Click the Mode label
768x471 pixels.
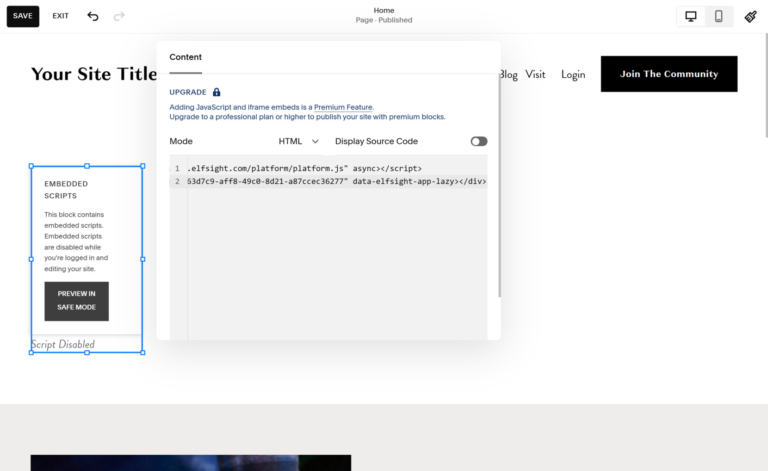tap(181, 141)
